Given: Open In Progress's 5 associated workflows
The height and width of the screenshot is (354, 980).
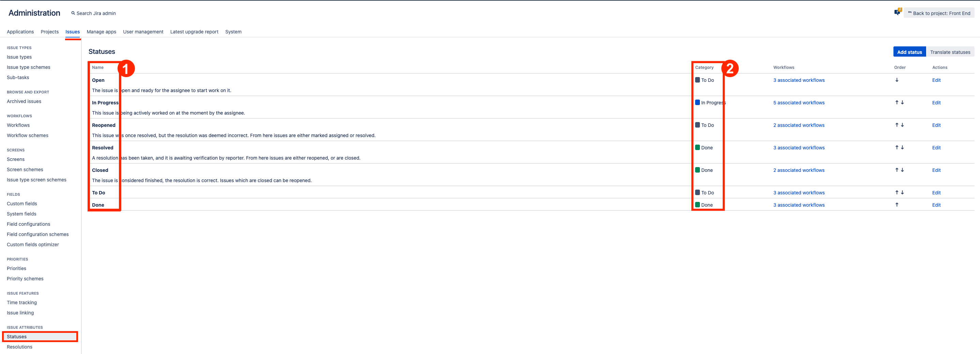Looking at the screenshot, I should click(799, 102).
